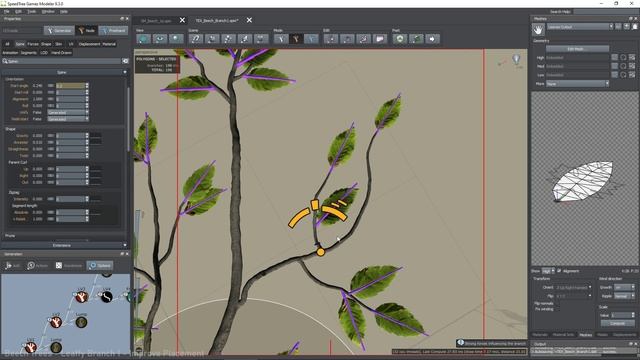
Task: Open the Growth direction dropdown
Action: point(625,287)
